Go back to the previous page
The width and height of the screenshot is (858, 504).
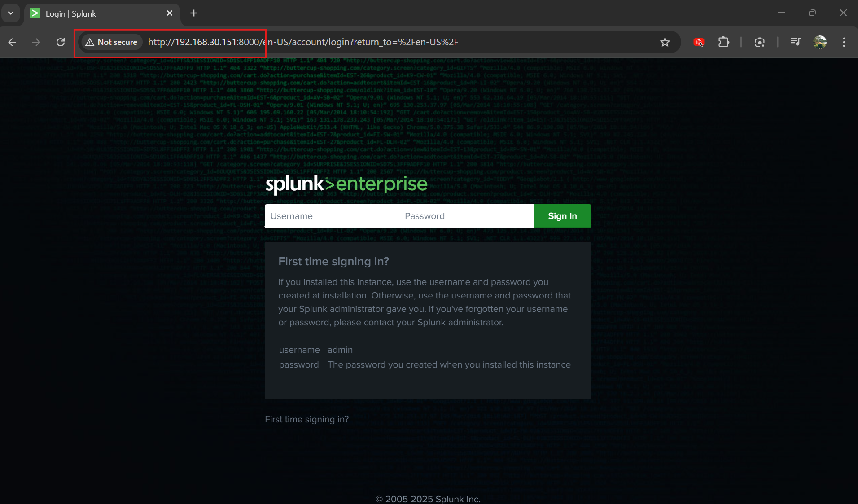(x=13, y=42)
